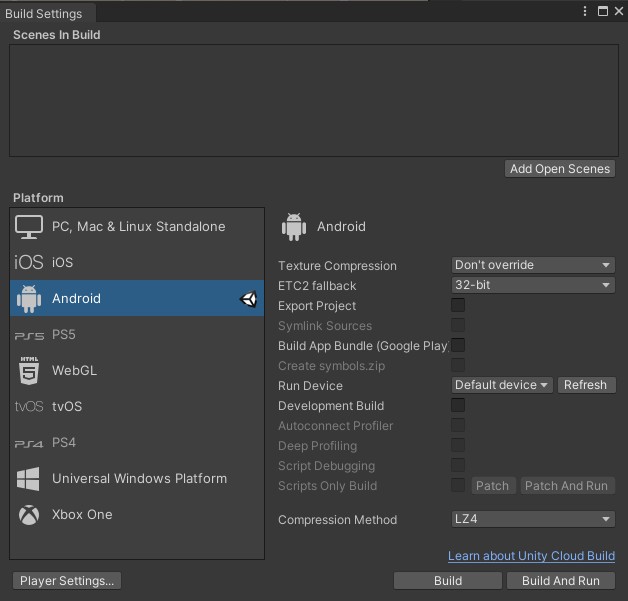
Task: Select the PS4 platform entry
Action: (137, 442)
